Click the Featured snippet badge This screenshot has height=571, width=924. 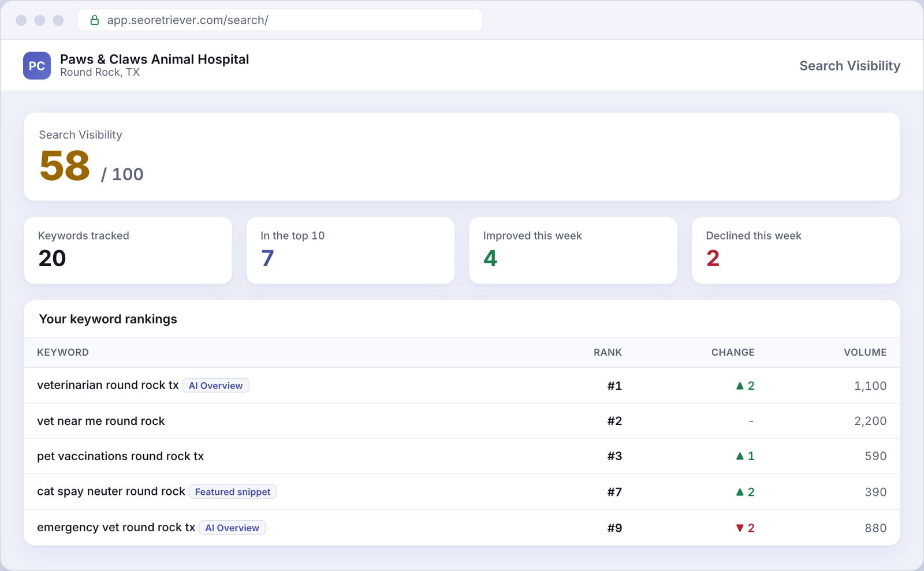click(233, 492)
